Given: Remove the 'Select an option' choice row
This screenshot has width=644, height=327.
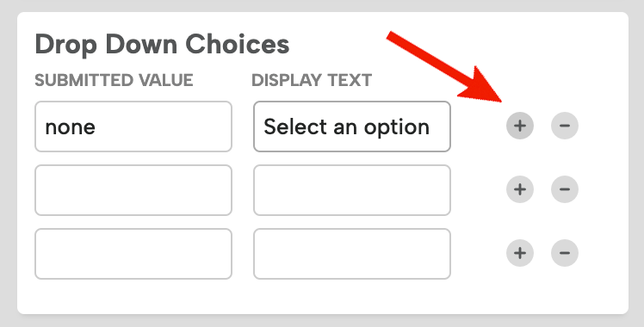Looking at the screenshot, I should coord(565,126).
